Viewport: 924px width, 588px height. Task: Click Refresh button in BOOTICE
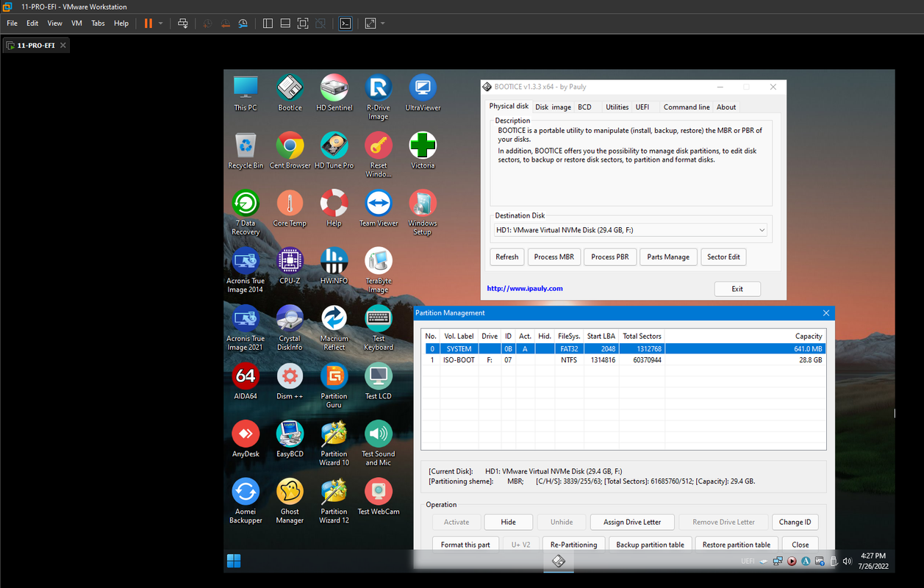pyautogui.click(x=507, y=257)
